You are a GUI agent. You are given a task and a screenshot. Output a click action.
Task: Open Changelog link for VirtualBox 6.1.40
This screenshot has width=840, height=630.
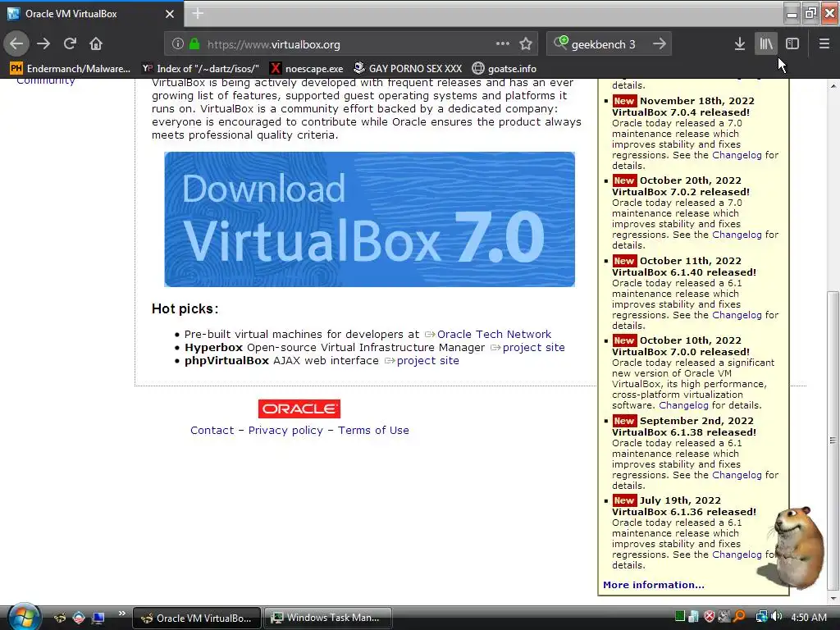tap(737, 315)
